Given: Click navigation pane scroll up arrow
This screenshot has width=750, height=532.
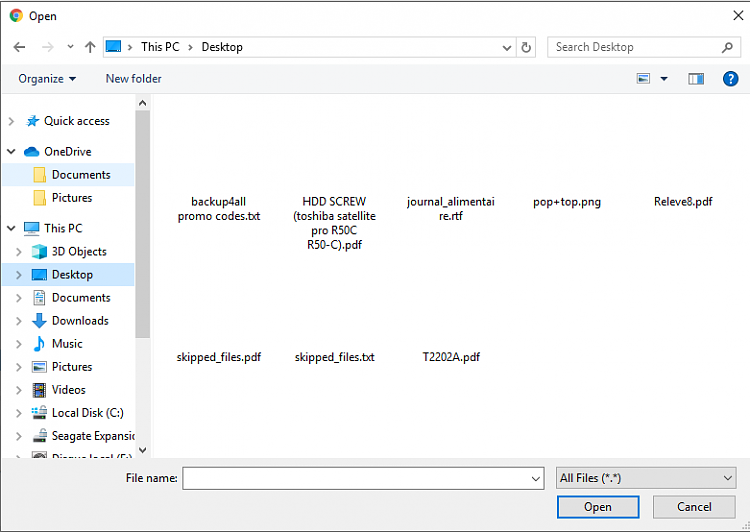Looking at the screenshot, I should tap(142, 103).
